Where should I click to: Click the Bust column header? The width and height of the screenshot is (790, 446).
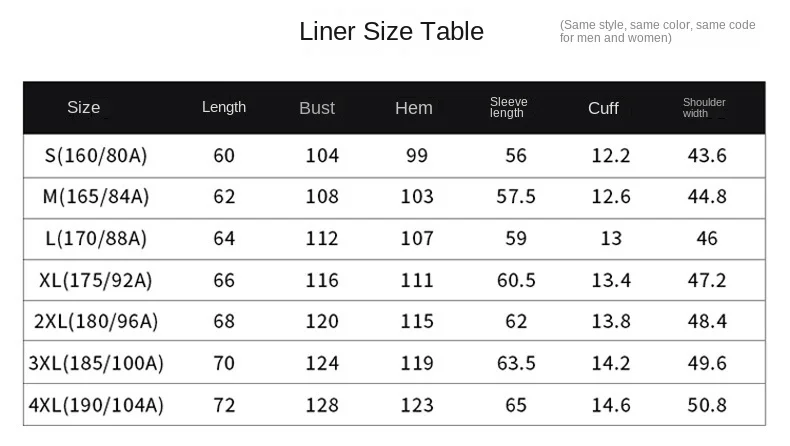coord(317,108)
